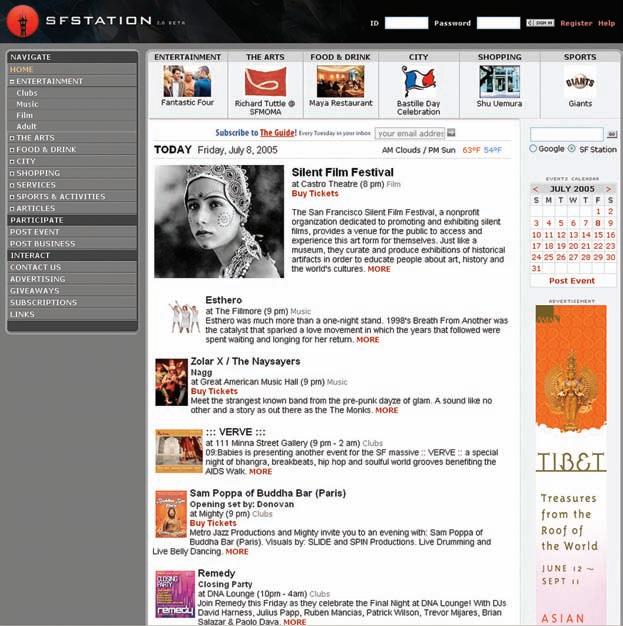
Task: Click the site search text box
Action: 567,134
